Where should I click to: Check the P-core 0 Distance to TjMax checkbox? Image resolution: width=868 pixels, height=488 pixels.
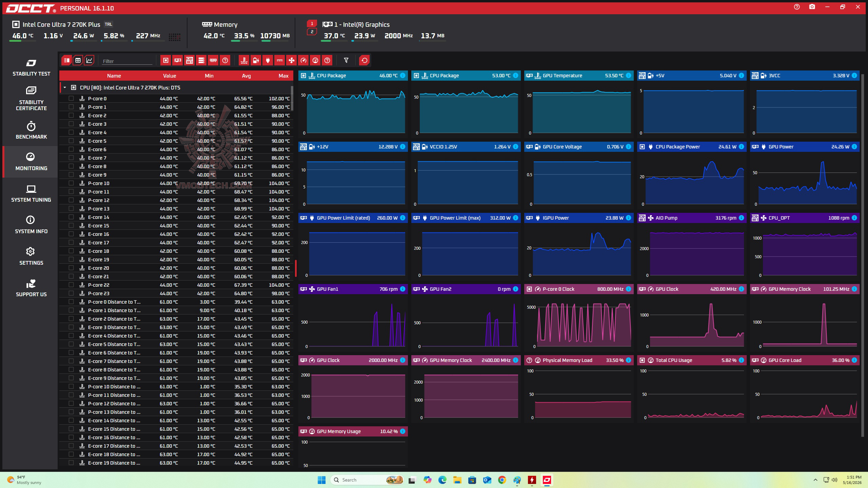click(x=71, y=302)
